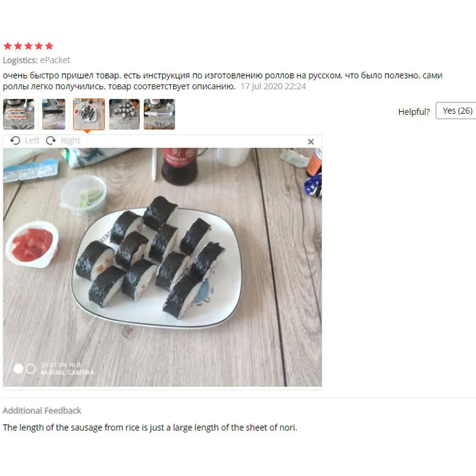Click the first red rating star

[8, 46]
